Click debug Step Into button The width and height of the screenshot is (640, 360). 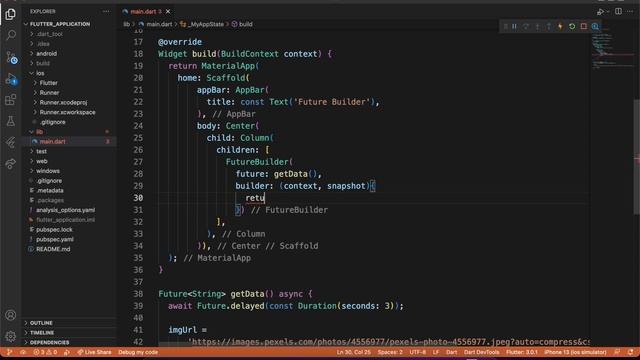tap(537, 27)
